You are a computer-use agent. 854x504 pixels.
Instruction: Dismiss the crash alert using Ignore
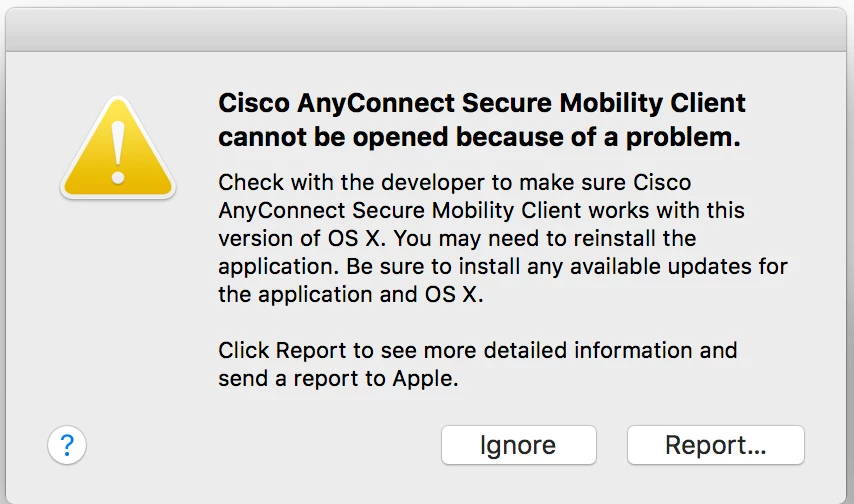[x=518, y=445]
